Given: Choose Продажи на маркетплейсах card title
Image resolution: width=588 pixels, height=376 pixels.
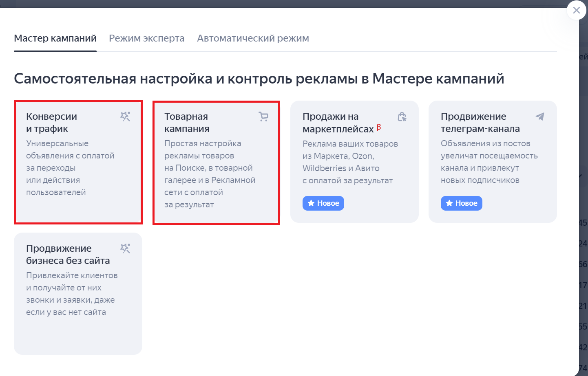Looking at the screenshot, I should (338, 123).
